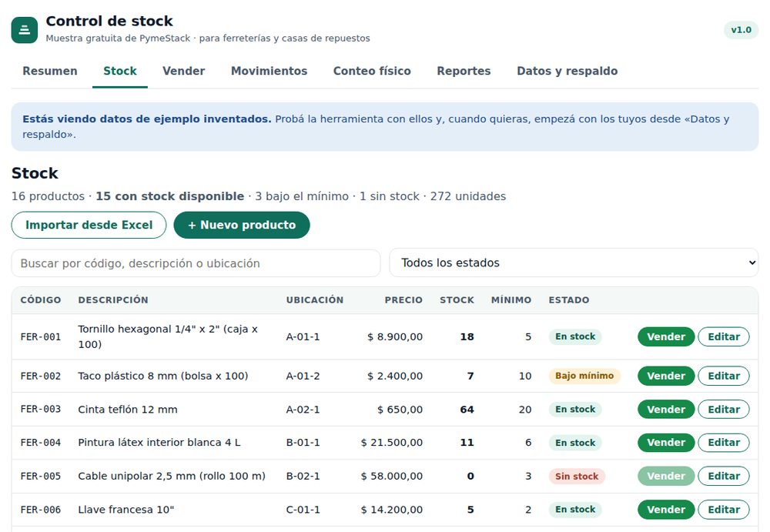Viewport: 770px width, 532px height.
Task: Click Vender on Cinta teflón 12 mm row
Action: point(666,409)
